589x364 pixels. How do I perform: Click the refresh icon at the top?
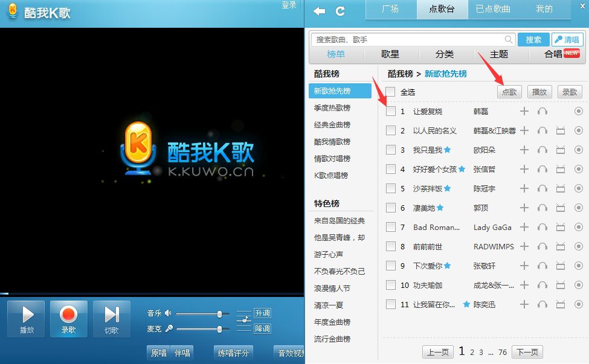tap(340, 10)
